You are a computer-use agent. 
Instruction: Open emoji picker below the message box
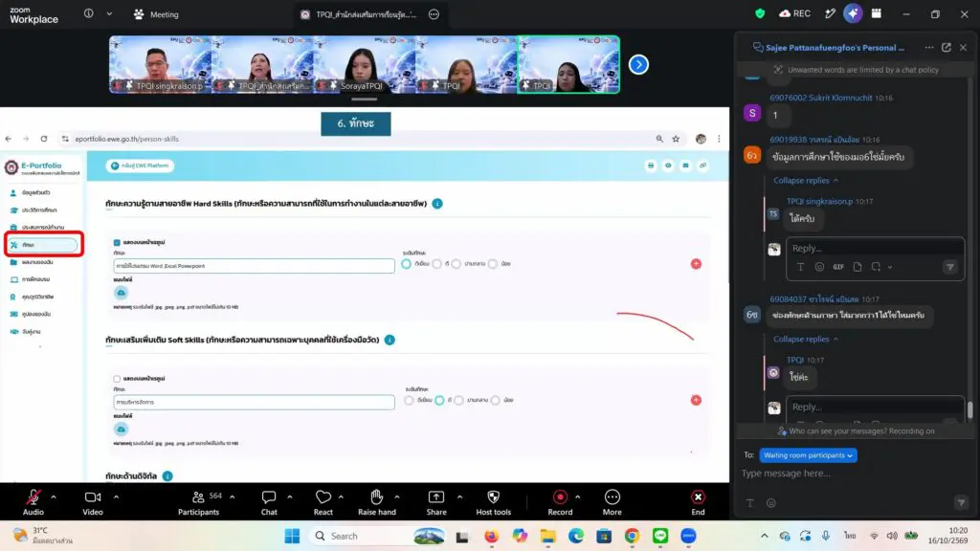click(x=771, y=503)
